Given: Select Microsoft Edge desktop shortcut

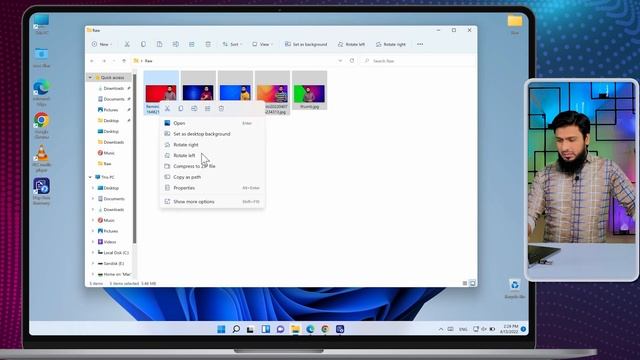Looking at the screenshot, I should (41, 93).
